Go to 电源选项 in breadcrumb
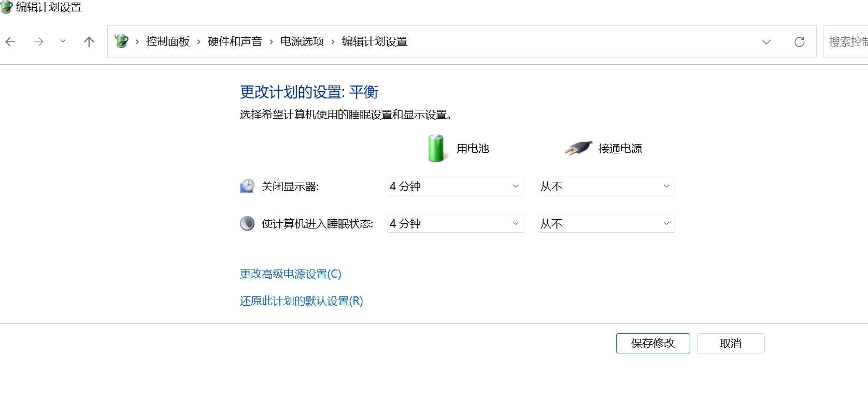Viewport: 868px width, 399px height. (302, 41)
